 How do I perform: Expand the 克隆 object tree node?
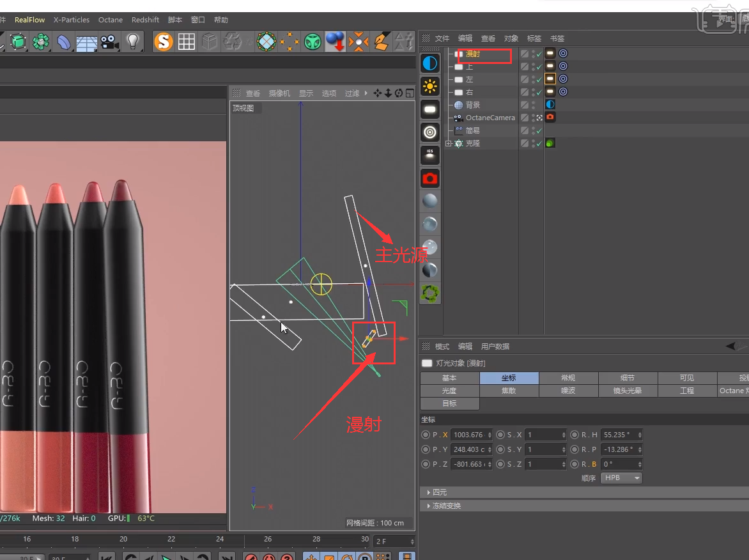449,144
